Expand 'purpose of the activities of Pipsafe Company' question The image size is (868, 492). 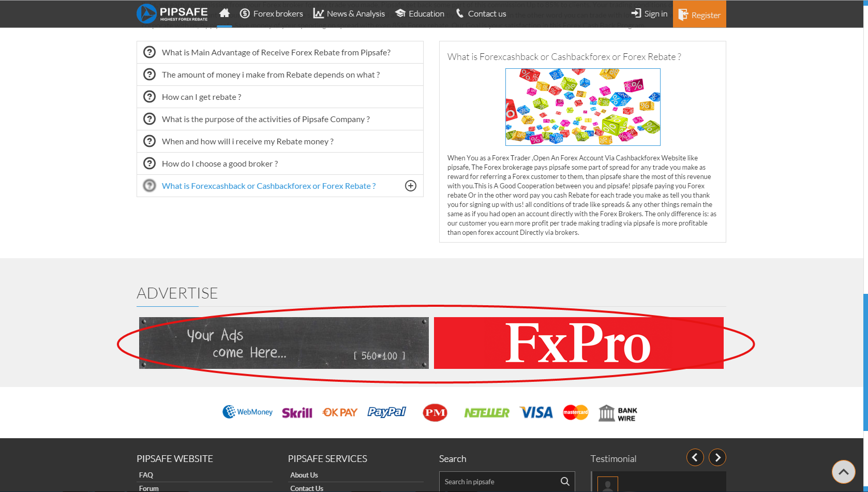click(280, 119)
